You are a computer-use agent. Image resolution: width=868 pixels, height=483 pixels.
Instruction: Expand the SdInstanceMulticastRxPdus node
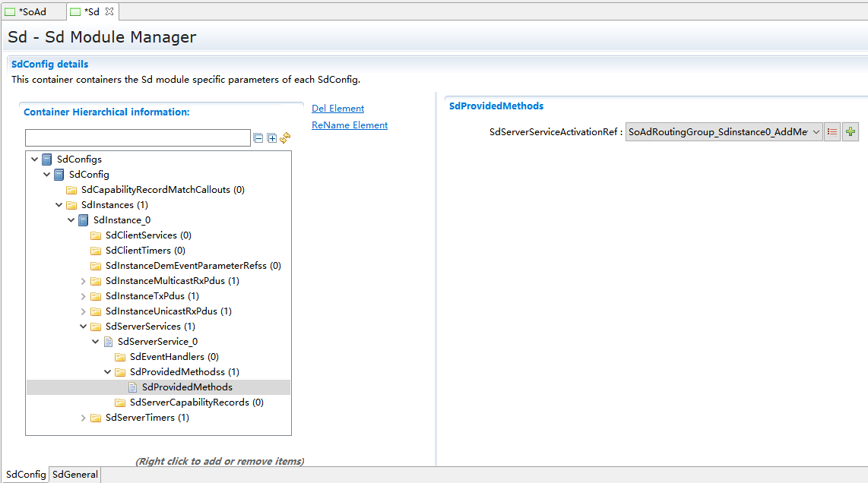84,281
